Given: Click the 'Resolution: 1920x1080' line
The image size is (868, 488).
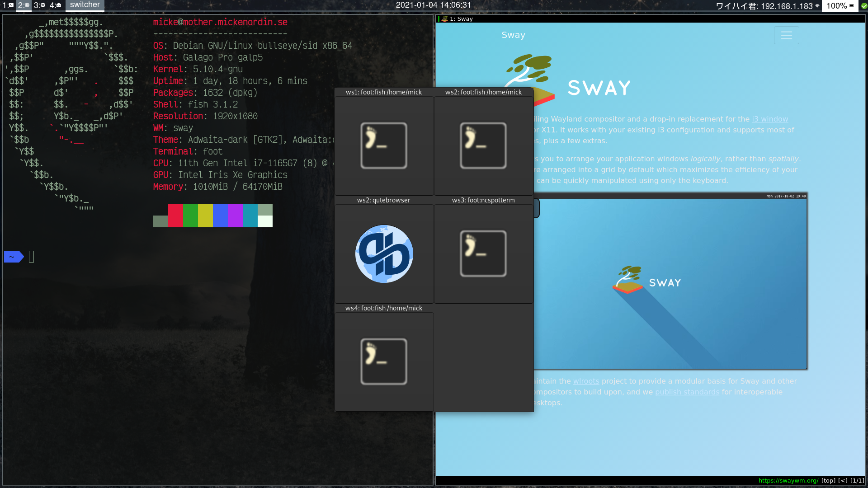Looking at the screenshot, I should (205, 116).
